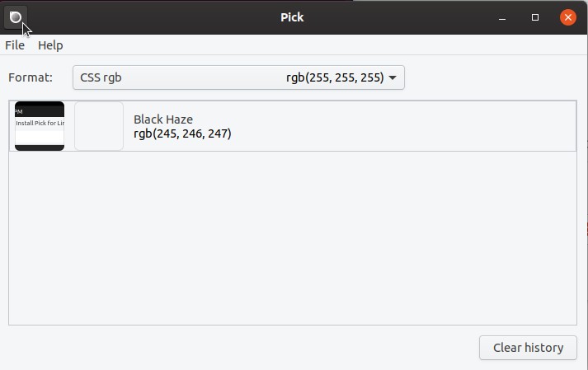Click the CSS rgb label in format selector

(101, 77)
